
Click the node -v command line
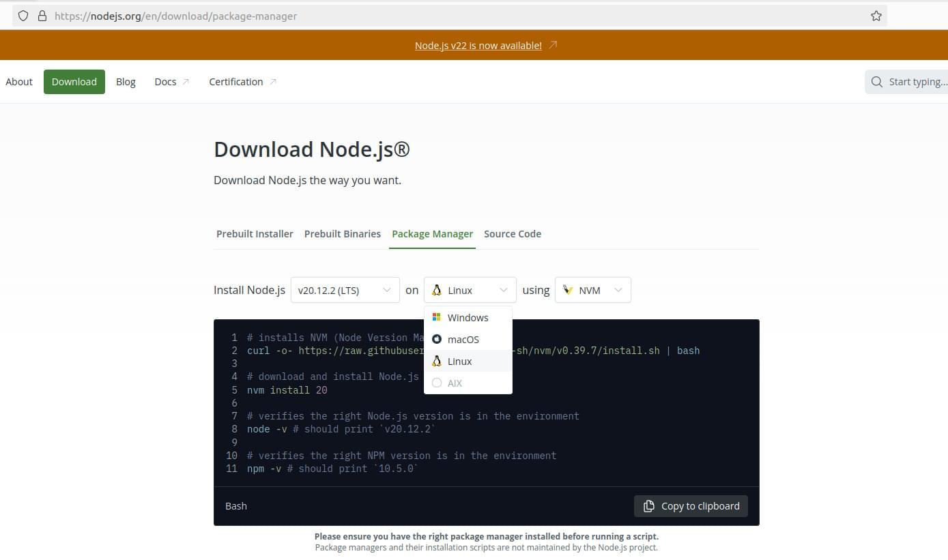pyautogui.click(x=341, y=430)
